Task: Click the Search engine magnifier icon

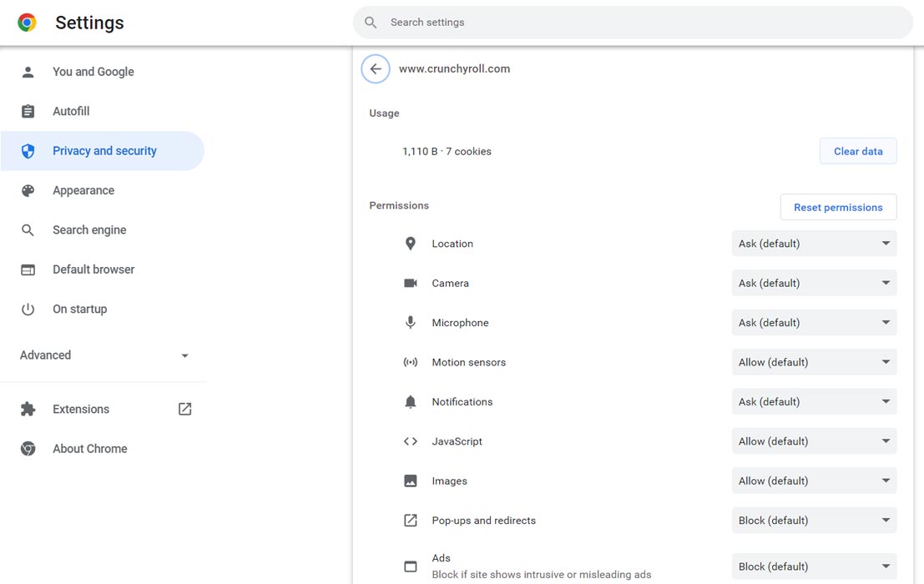Action: [x=28, y=229]
